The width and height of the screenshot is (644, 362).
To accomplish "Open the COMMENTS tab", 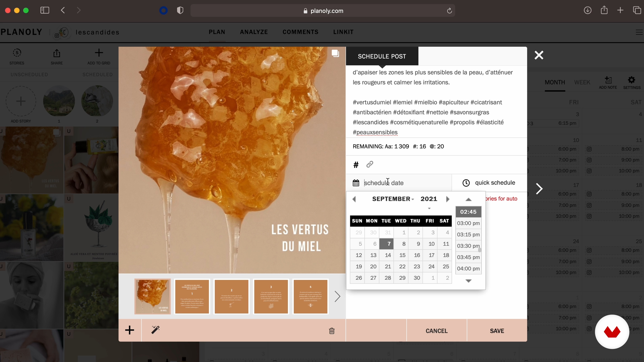I will coord(301,32).
